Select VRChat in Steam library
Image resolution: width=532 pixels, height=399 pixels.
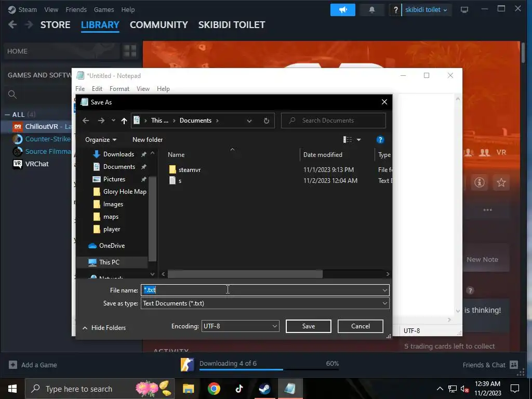(31, 164)
